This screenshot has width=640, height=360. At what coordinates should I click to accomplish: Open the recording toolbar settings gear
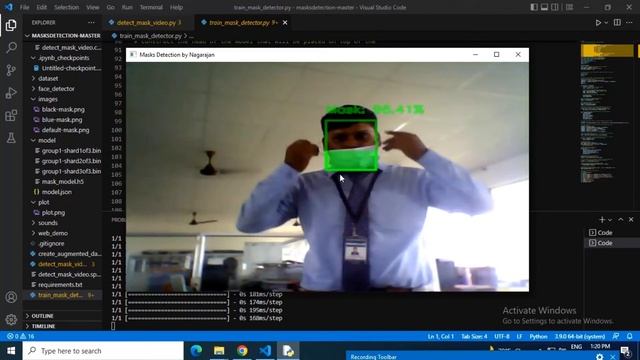[599, 357]
